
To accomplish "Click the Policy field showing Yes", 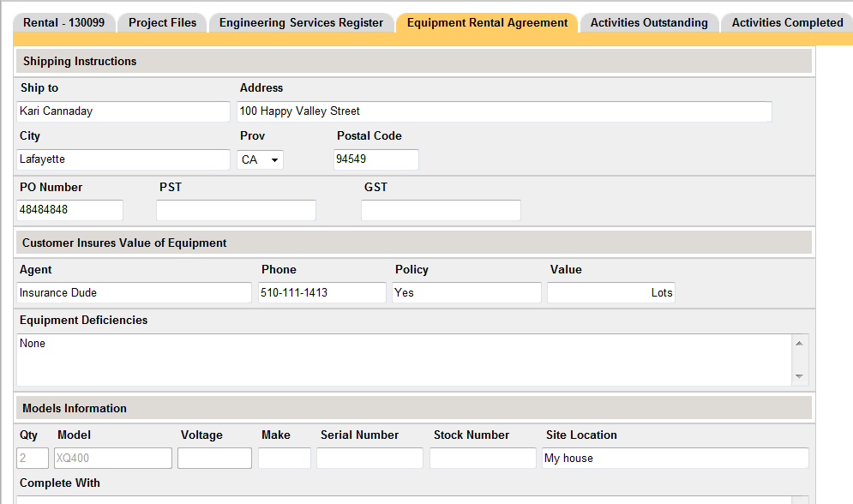I will click(466, 293).
